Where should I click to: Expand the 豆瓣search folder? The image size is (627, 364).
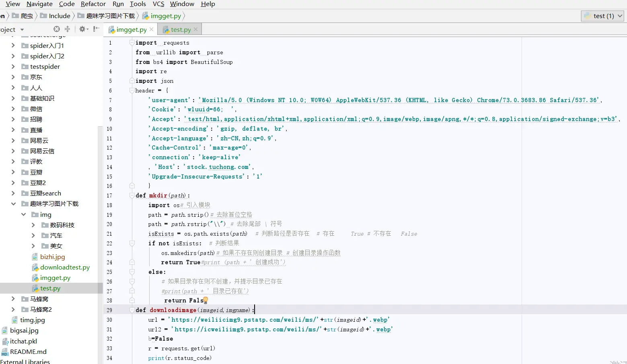13,193
